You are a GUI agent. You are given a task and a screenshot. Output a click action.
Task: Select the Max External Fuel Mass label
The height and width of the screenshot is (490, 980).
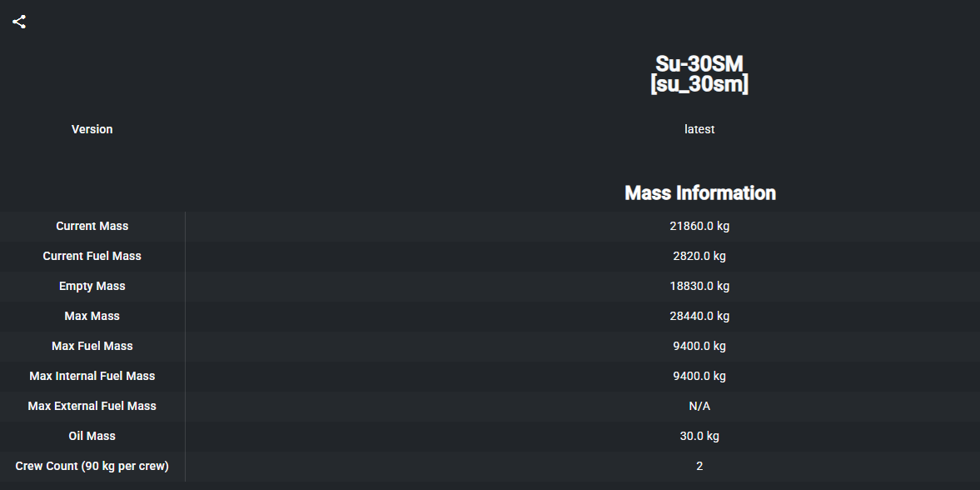pyautogui.click(x=92, y=406)
